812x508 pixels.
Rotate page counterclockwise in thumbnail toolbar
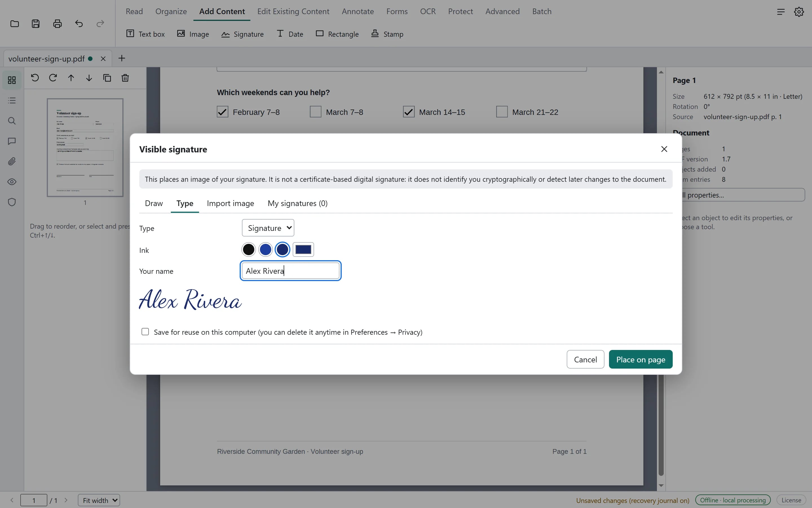(35, 78)
